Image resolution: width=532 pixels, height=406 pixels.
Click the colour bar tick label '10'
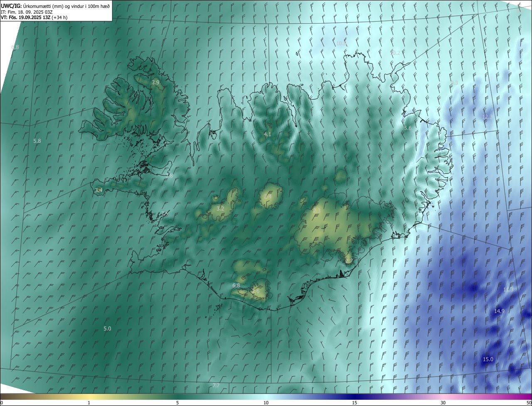[x=266, y=403]
